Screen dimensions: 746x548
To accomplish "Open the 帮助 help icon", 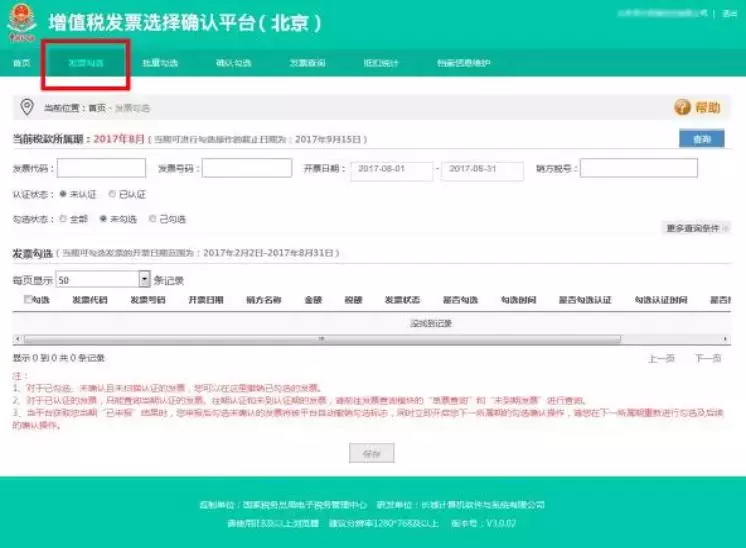I will [682, 107].
